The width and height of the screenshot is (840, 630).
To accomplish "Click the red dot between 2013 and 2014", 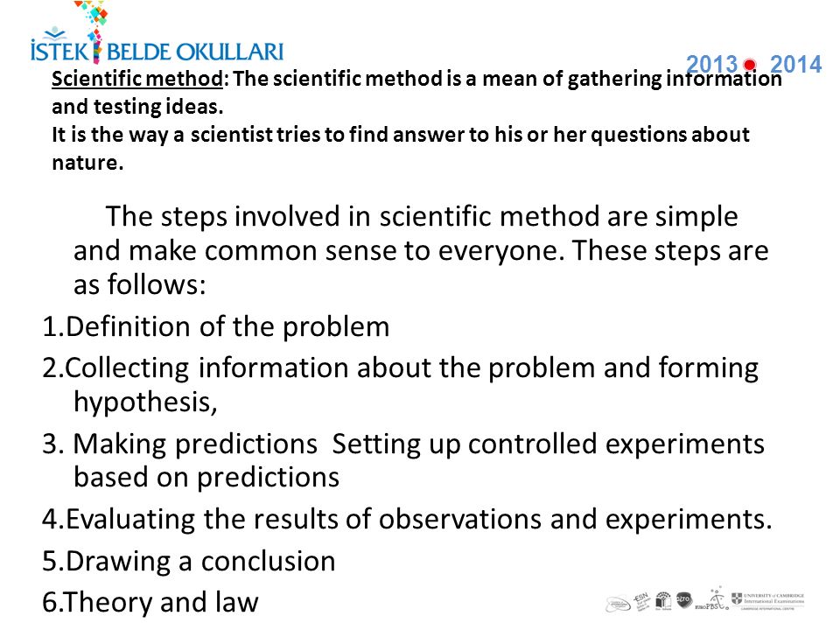I will click(750, 65).
